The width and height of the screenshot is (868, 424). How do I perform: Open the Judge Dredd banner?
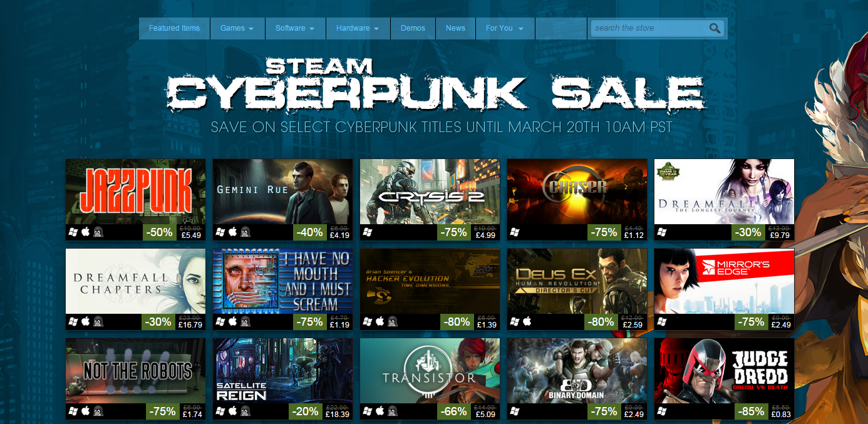725,371
